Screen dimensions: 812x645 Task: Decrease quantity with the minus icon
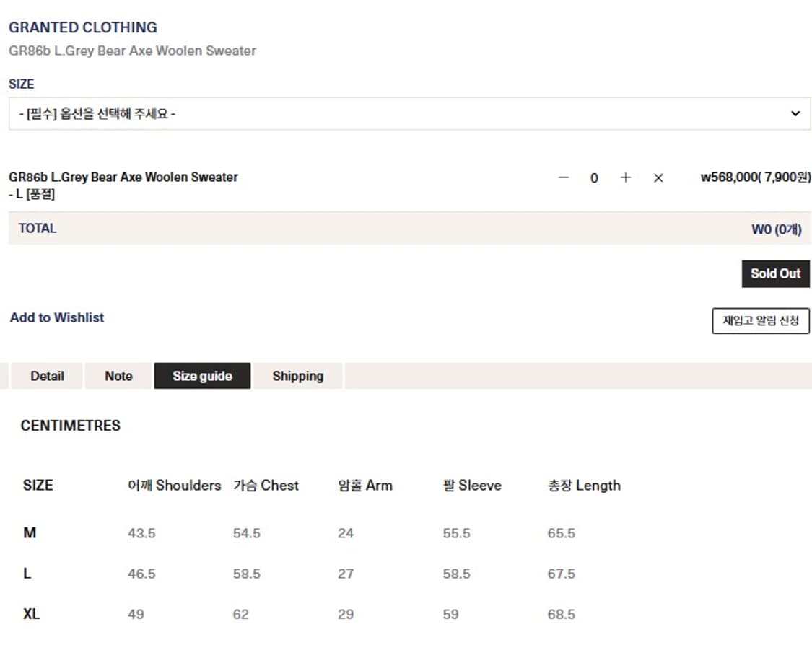pyautogui.click(x=564, y=177)
